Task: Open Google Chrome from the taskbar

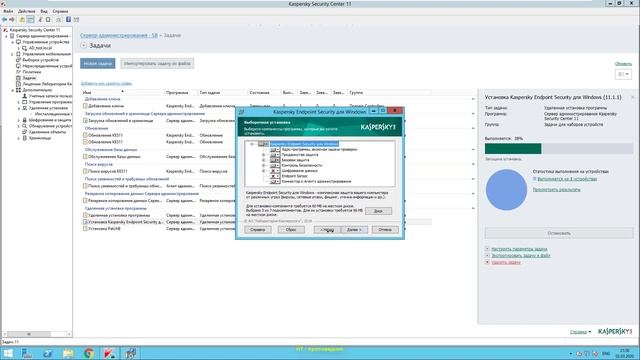Action: (x=89, y=353)
